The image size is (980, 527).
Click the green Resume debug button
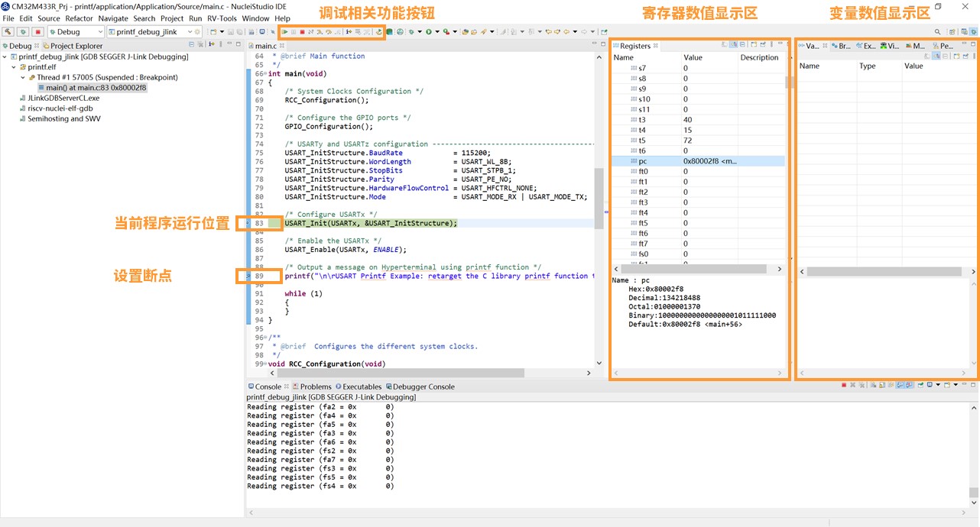click(x=284, y=32)
